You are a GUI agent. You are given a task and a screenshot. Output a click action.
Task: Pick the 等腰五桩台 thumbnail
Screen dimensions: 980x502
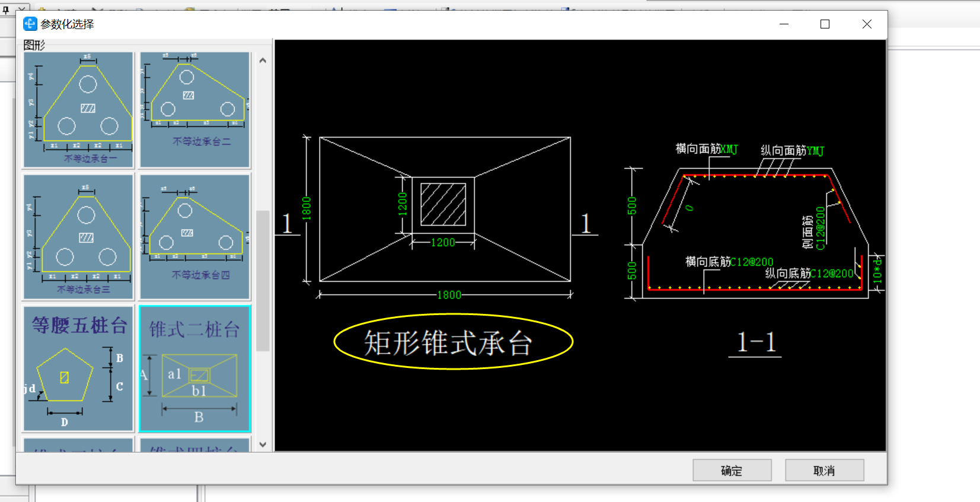pyautogui.click(x=78, y=368)
